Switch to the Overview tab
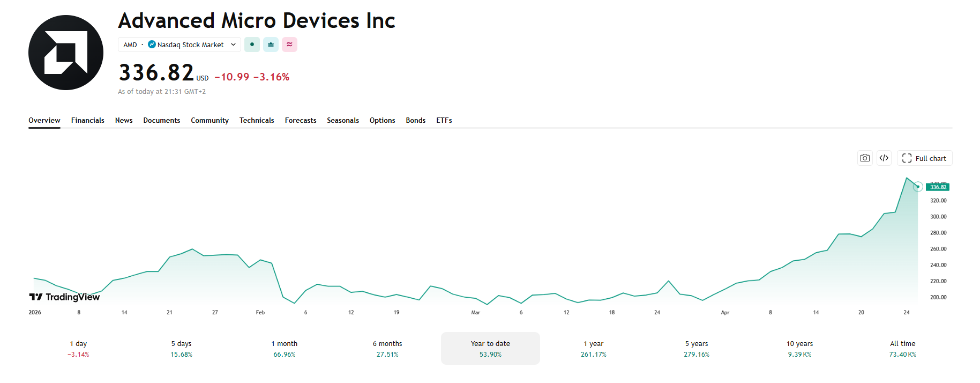980x383 pixels. click(44, 120)
